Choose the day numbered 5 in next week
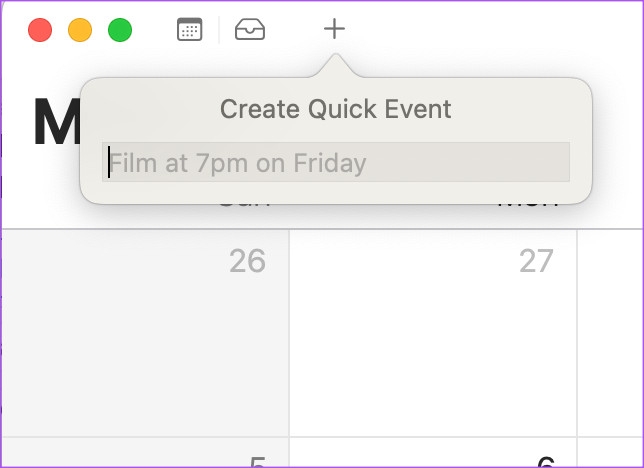644x468 pixels. (x=146, y=454)
